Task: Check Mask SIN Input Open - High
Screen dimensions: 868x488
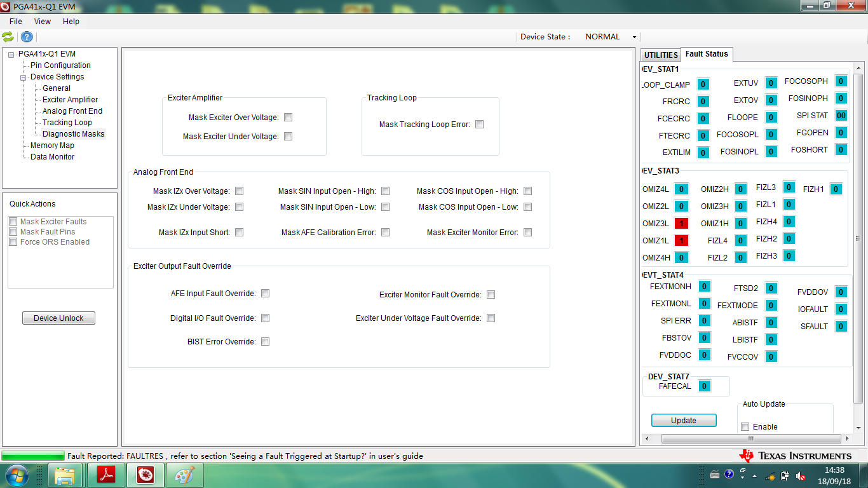Action: tap(386, 191)
